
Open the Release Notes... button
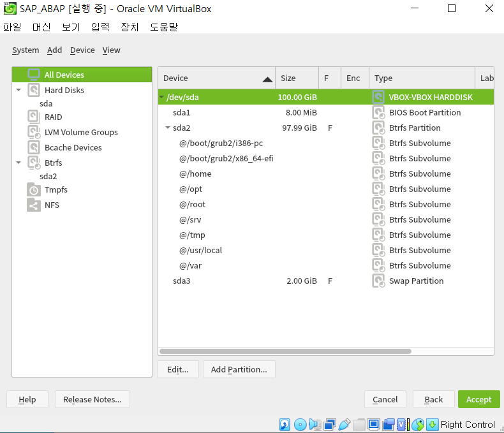tap(93, 399)
